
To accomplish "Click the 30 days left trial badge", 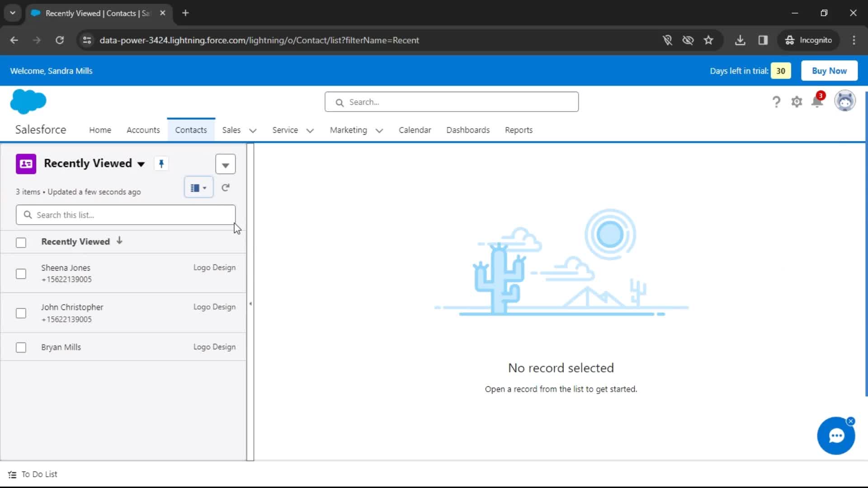I will (781, 71).
